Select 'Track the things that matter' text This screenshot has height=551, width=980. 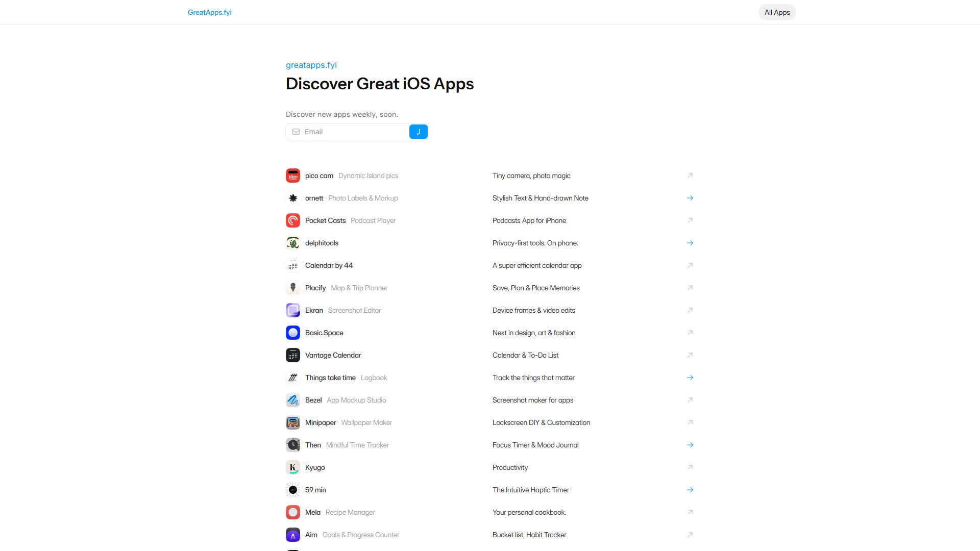pos(533,378)
